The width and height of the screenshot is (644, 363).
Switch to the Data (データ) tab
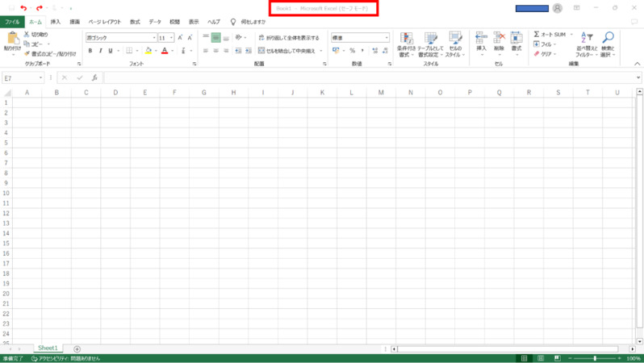[155, 22]
